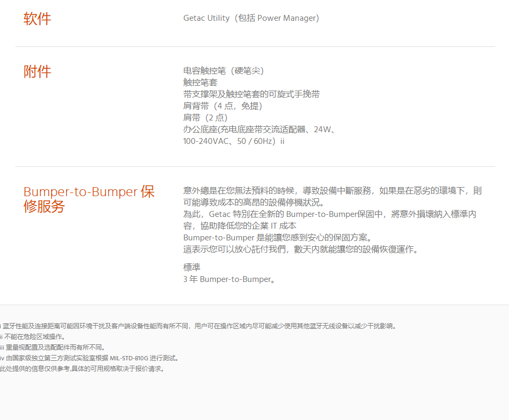Click the 肩背带（4 点，免提）line

coord(223,106)
